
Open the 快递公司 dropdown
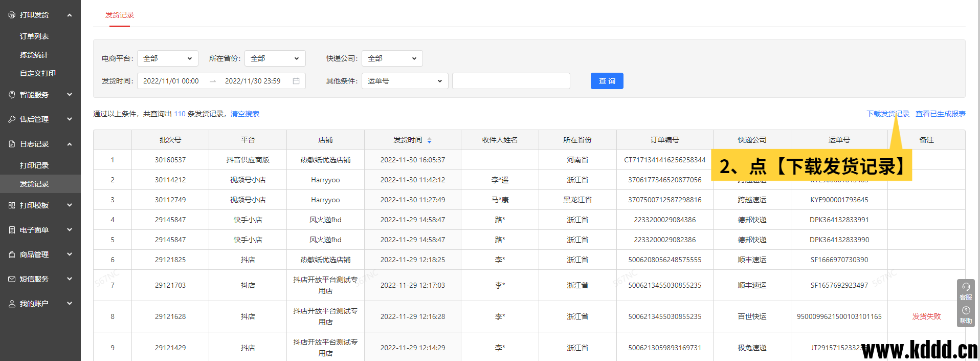[x=392, y=58]
